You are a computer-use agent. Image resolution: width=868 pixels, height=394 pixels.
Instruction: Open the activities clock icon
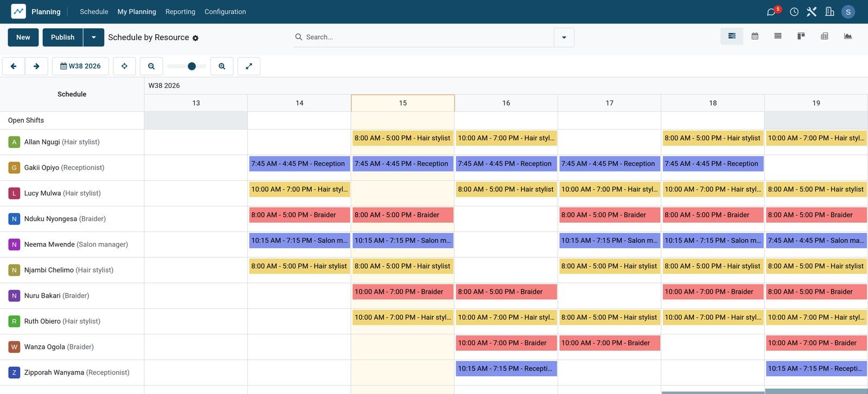[794, 11]
